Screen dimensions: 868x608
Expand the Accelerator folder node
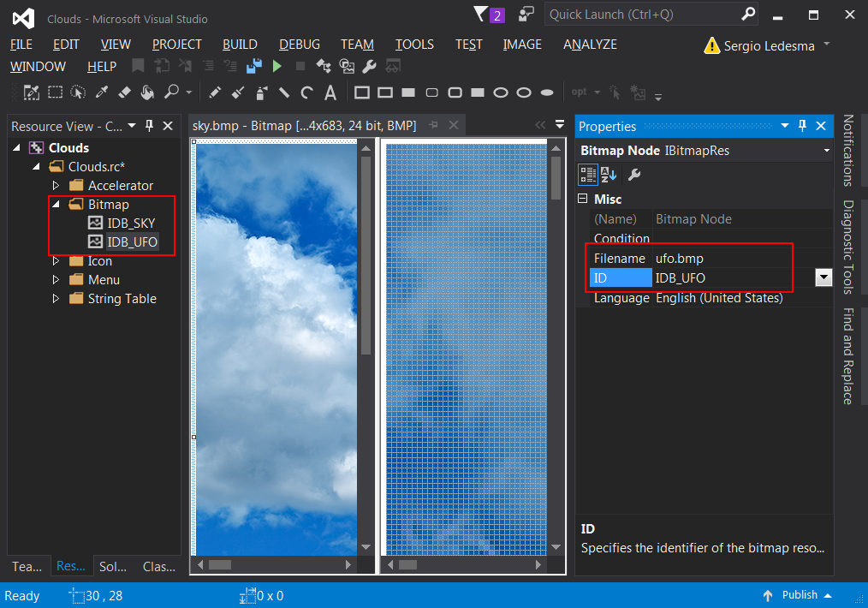pyautogui.click(x=56, y=186)
